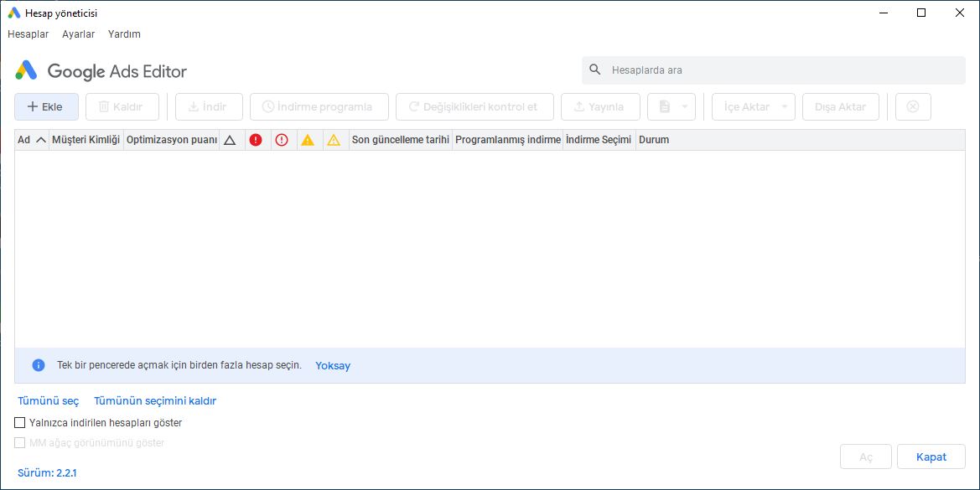980x490 pixels.
Task: Click the Yayınla upload button
Action: [600, 106]
